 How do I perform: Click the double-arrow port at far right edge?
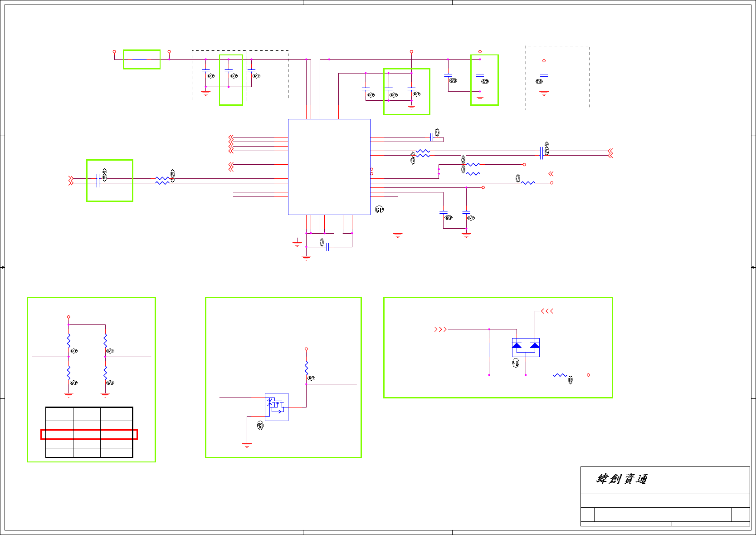pos(610,153)
